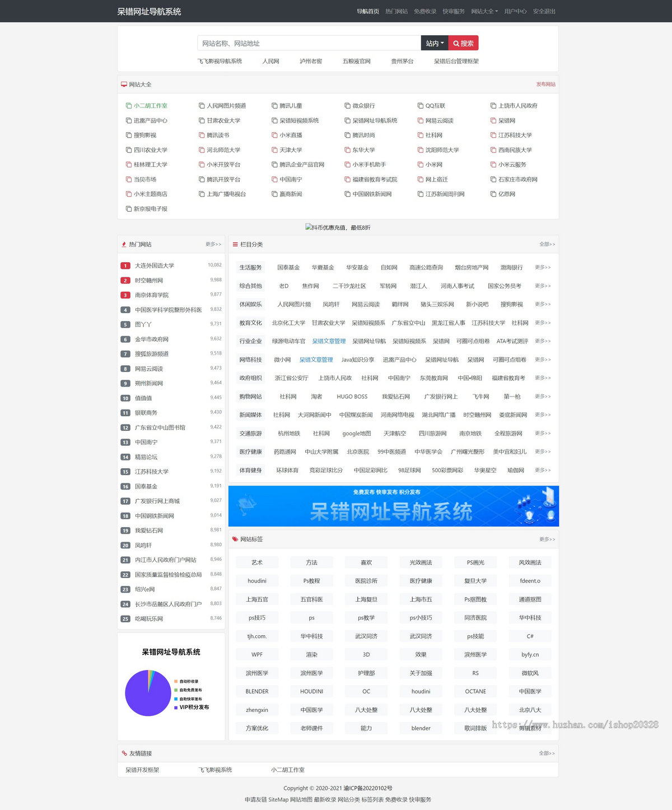Viewport: 672px width, 810px height.
Task: Expand the 网站大全 navbar dropdown
Action: pos(484,11)
